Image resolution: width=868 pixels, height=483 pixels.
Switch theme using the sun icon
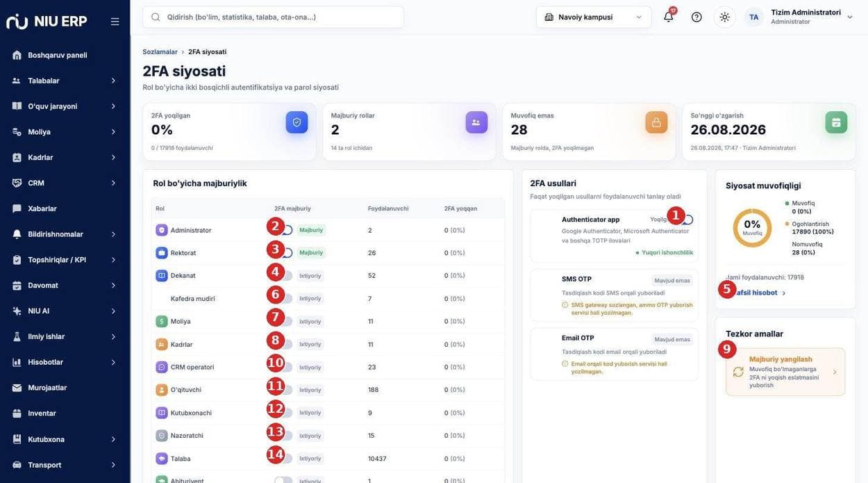click(x=725, y=17)
